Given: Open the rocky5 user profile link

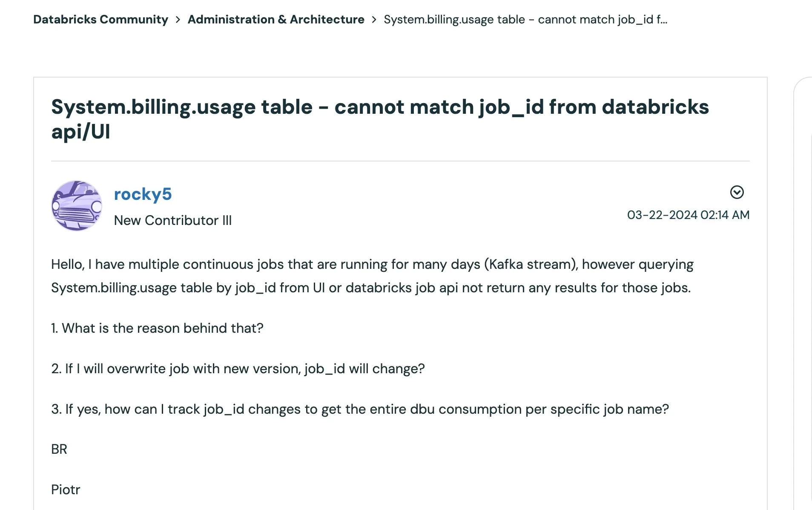Looking at the screenshot, I should click(x=143, y=194).
